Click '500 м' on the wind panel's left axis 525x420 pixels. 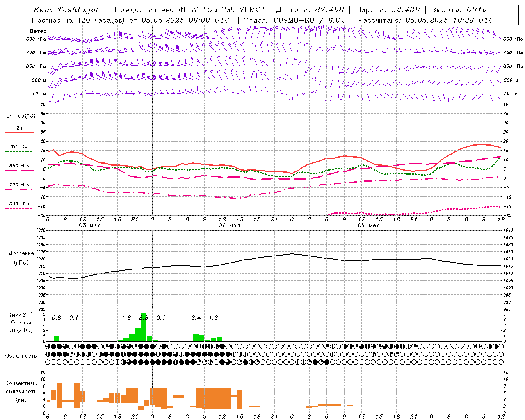point(39,80)
